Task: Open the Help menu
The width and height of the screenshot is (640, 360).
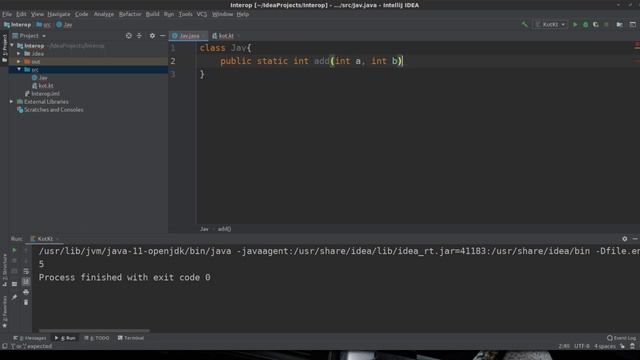Action: pyautogui.click(x=242, y=14)
